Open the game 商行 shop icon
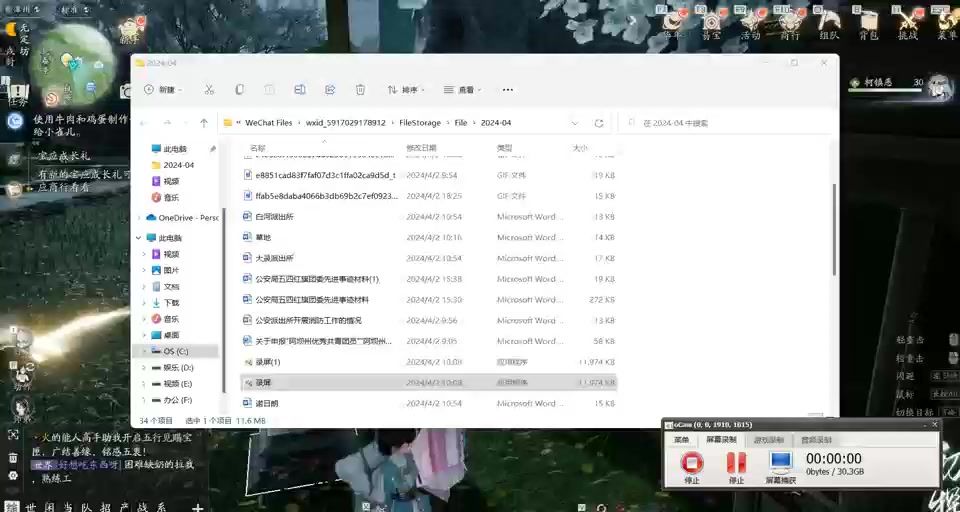 (790, 22)
